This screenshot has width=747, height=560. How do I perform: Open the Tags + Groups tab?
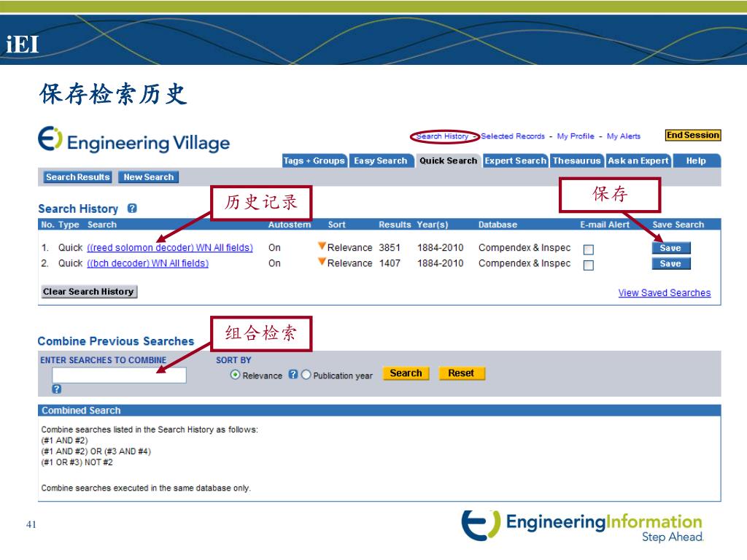coord(314,161)
